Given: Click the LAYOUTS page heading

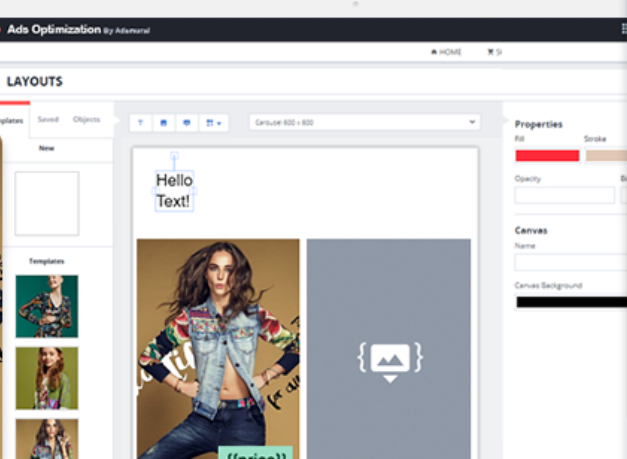Looking at the screenshot, I should point(35,82).
